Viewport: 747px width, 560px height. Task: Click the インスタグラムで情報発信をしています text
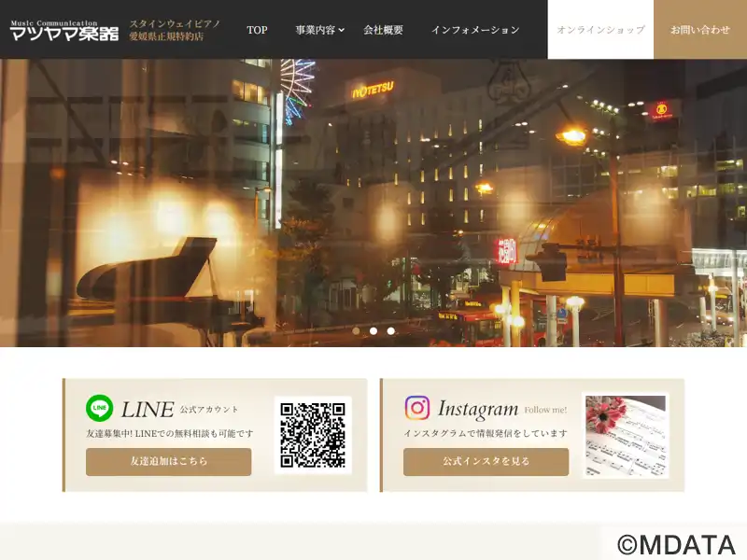(x=486, y=433)
